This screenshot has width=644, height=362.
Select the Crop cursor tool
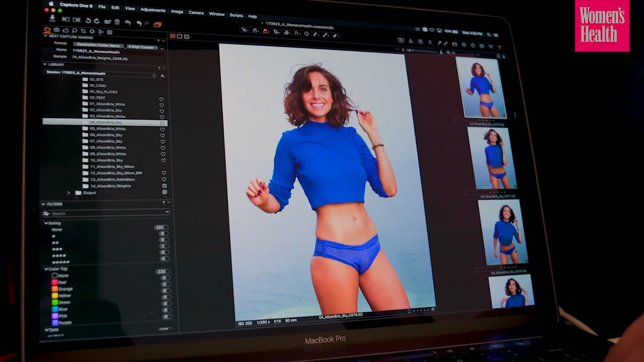coord(276,32)
